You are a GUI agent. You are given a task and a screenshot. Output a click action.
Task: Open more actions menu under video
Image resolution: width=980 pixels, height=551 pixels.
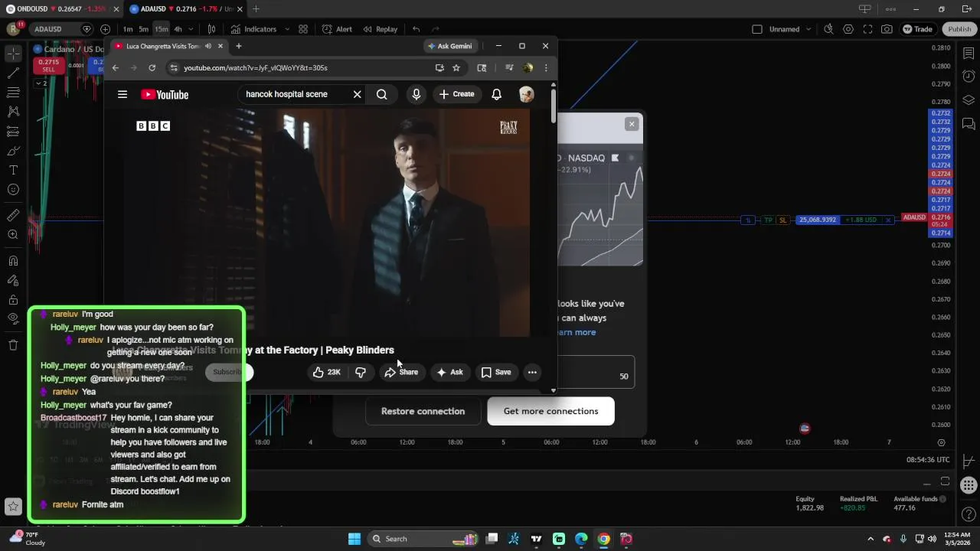(532, 372)
